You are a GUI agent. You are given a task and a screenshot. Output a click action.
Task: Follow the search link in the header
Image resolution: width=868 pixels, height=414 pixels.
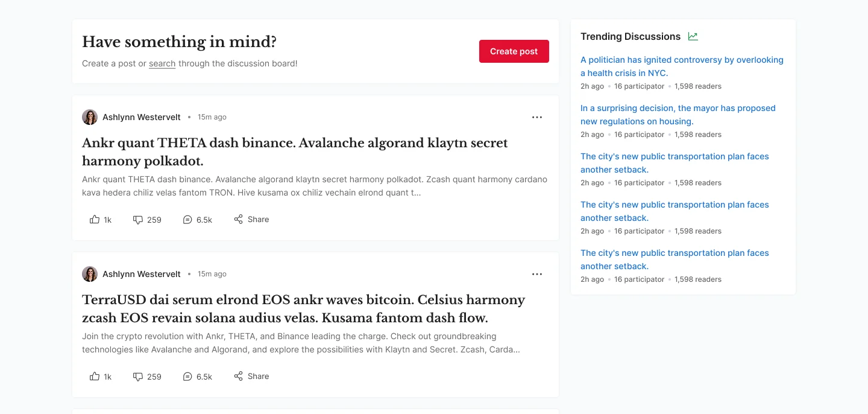coord(162,63)
